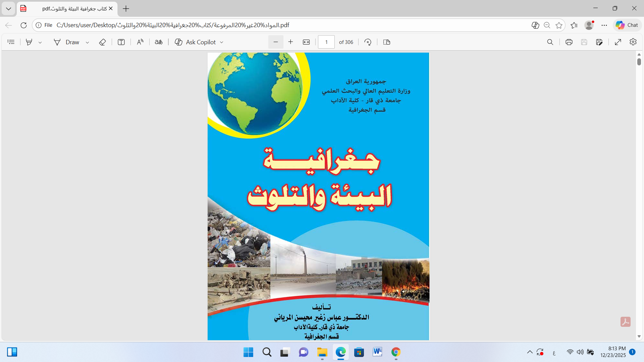Image resolution: width=644 pixels, height=362 pixels.
Task: Open the Widgets panel on taskbar
Action: click(x=12, y=352)
